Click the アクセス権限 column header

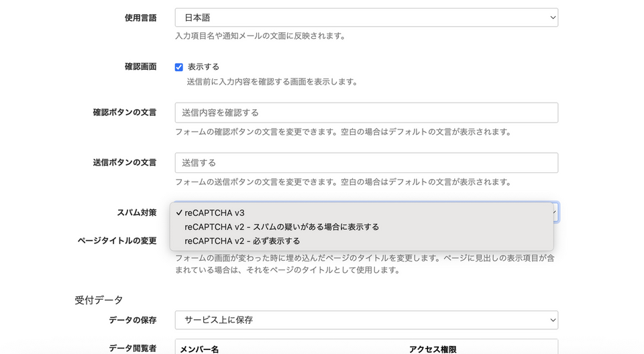433,349
